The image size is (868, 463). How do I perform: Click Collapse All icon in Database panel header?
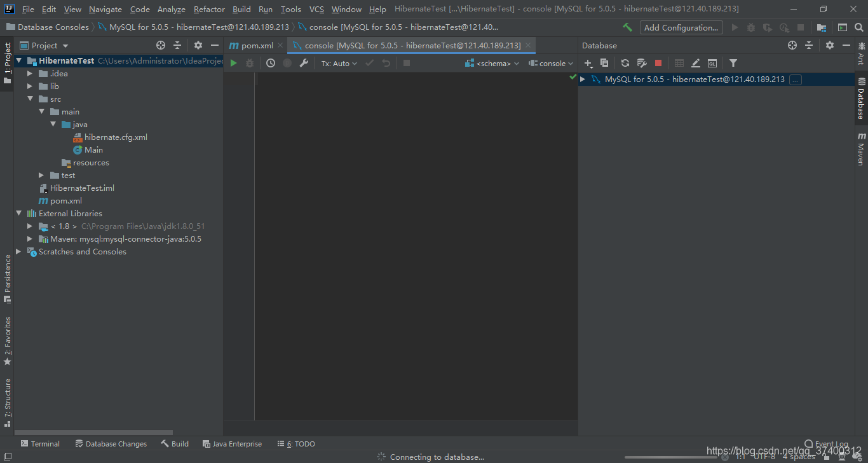pos(809,45)
